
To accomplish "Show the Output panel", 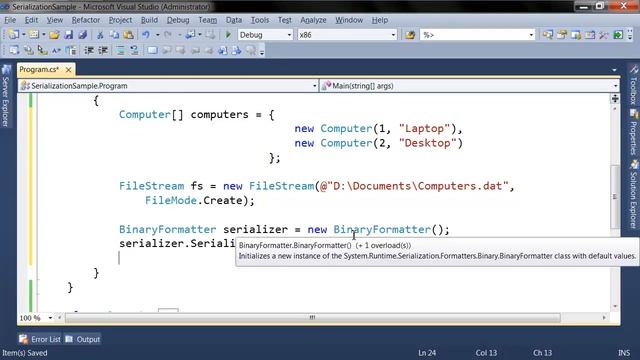I will click(x=83, y=339).
